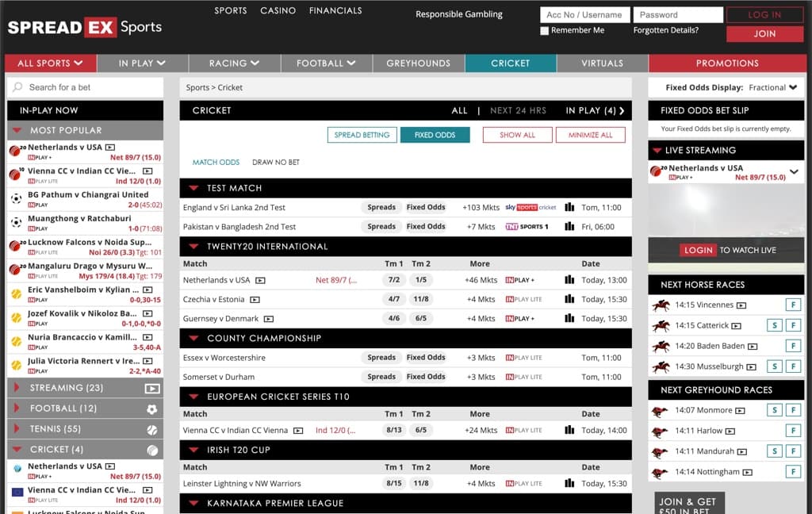Select Spread Betting toggle button
Image resolution: width=812 pixels, height=514 pixels.
coord(362,135)
